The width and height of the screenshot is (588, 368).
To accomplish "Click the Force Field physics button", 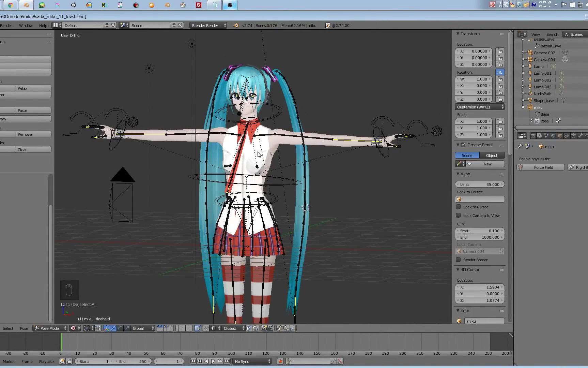I will click(540, 167).
